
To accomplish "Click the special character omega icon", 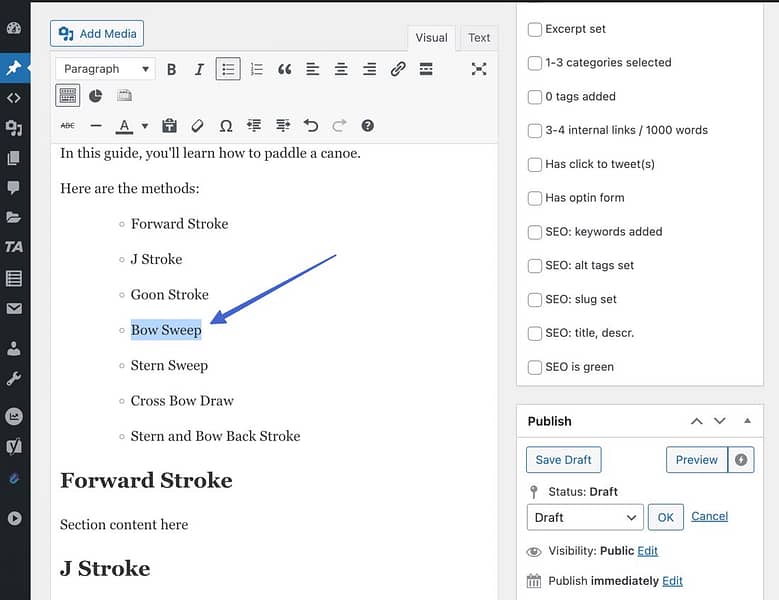I will tap(226, 126).
